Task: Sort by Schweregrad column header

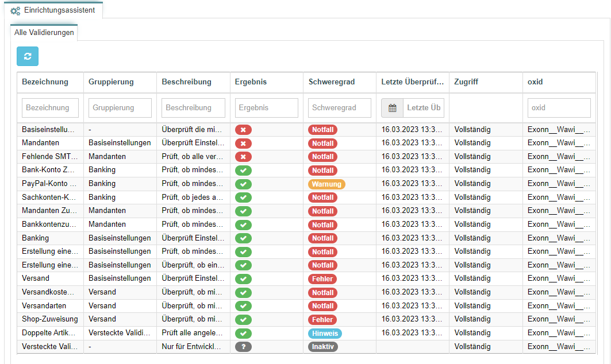Action: point(332,82)
